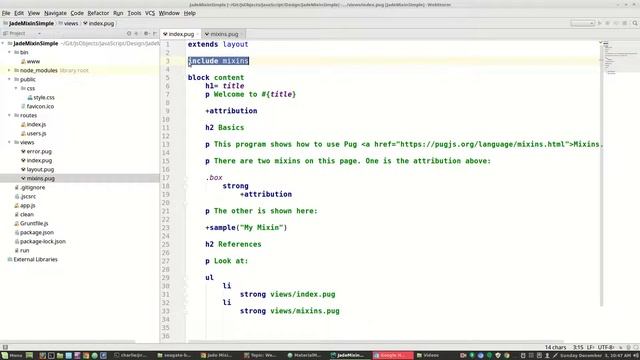Click the index.pug breadcrumb
640x360 pixels.
(x=99, y=23)
